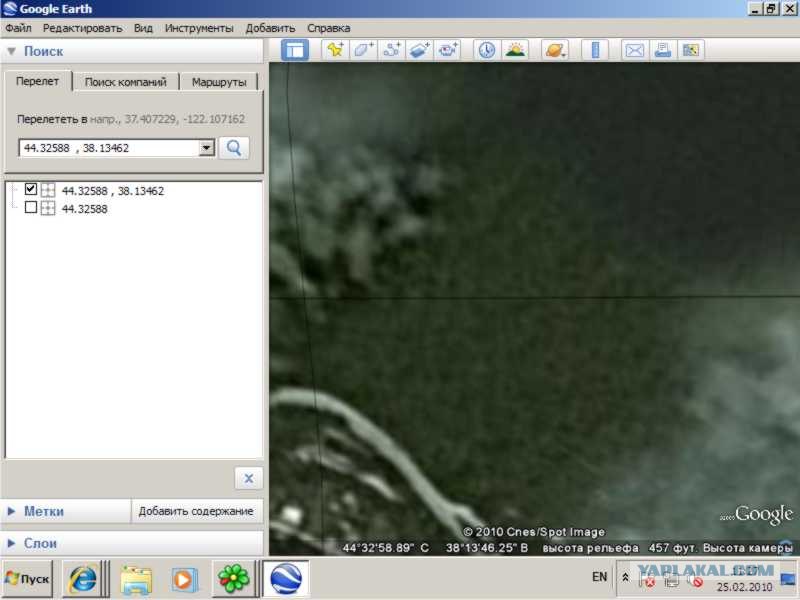Click the magnifier search button
Screen dimensions: 800x600
point(234,148)
